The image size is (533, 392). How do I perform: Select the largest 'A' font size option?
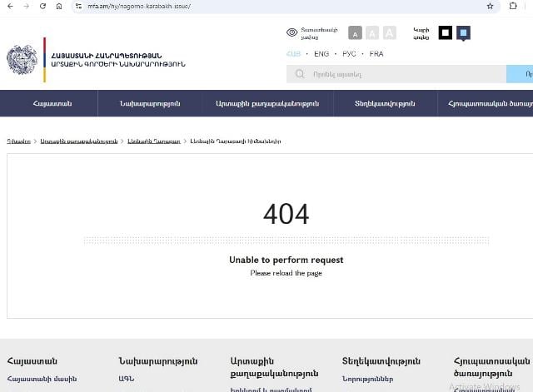click(x=389, y=33)
